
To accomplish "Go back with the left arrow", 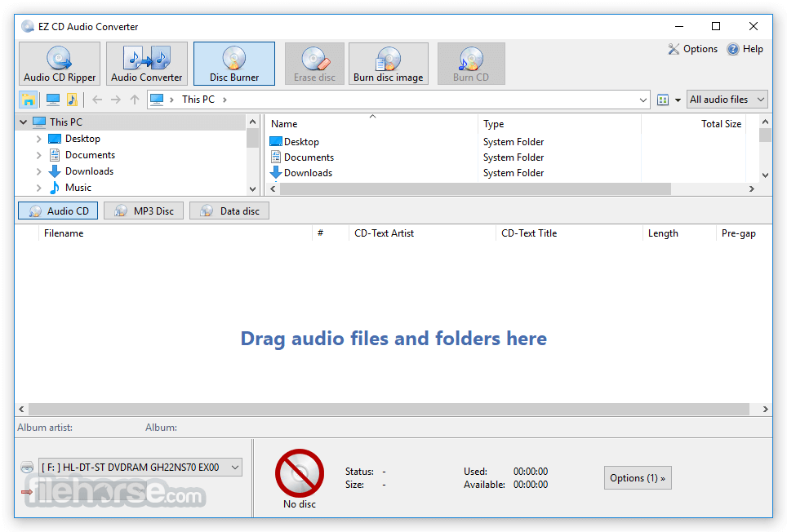I will point(97,100).
